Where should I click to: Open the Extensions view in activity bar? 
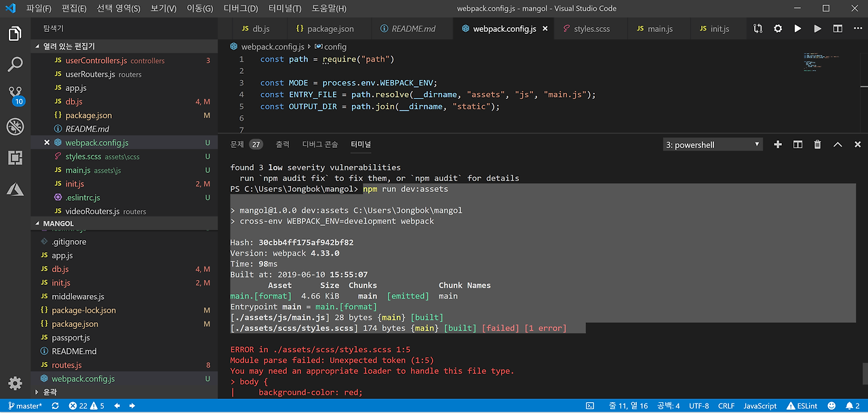point(15,158)
